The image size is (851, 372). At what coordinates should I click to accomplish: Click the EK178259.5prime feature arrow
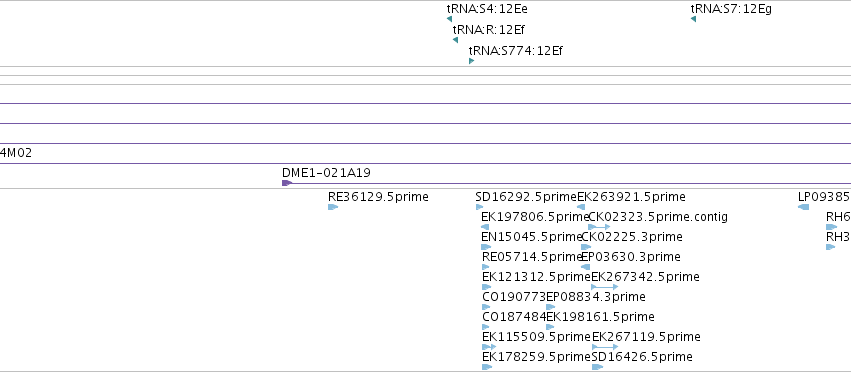point(487,367)
